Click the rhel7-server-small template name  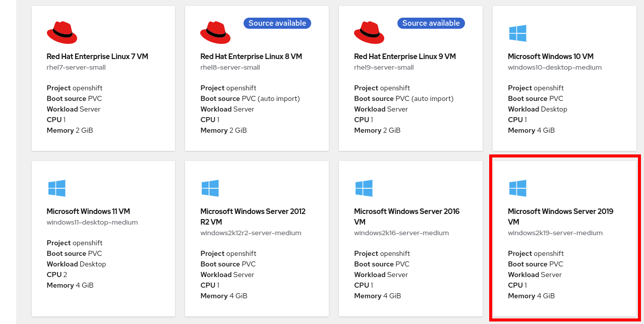[76, 68]
